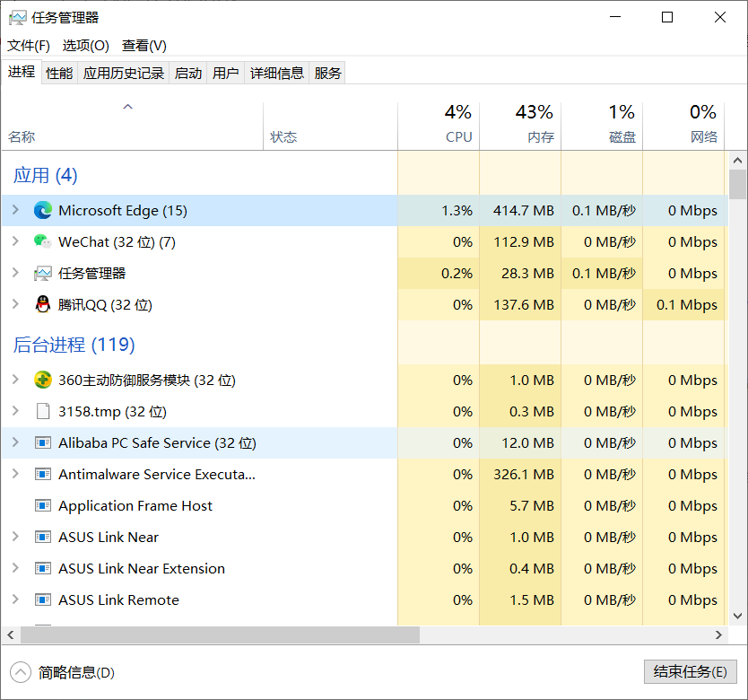748x700 pixels.
Task: Click the vertical scrollbar up arrow
Action: click(737, 161)
